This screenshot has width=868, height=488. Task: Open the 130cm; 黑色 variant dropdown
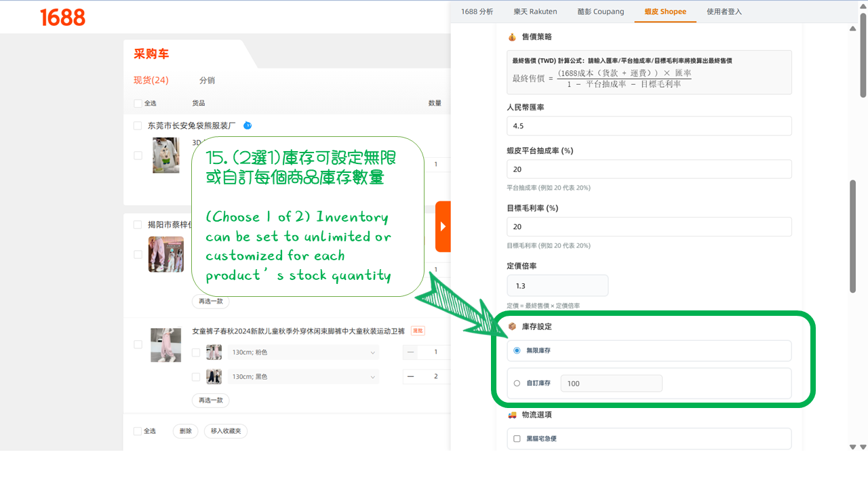(302, 376)
